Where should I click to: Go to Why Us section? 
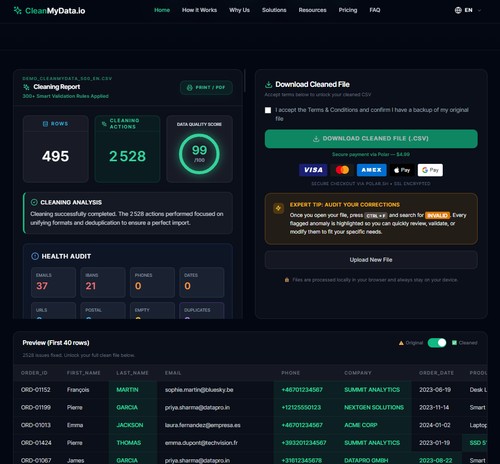coord(239,10)
